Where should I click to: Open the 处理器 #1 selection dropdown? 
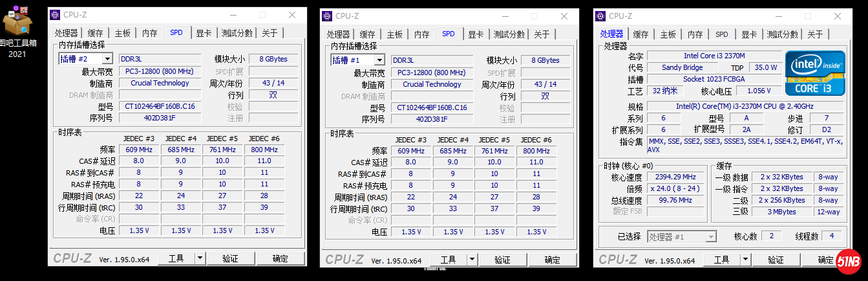710,237
